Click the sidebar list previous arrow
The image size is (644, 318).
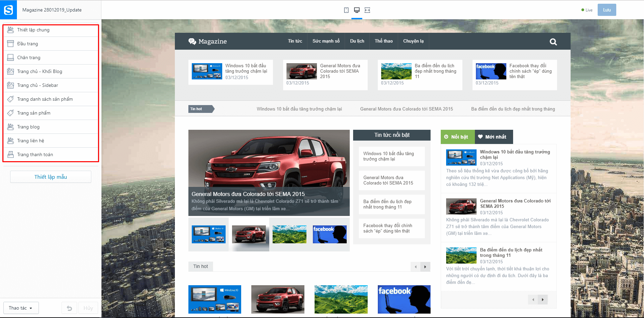coord(533,299)
